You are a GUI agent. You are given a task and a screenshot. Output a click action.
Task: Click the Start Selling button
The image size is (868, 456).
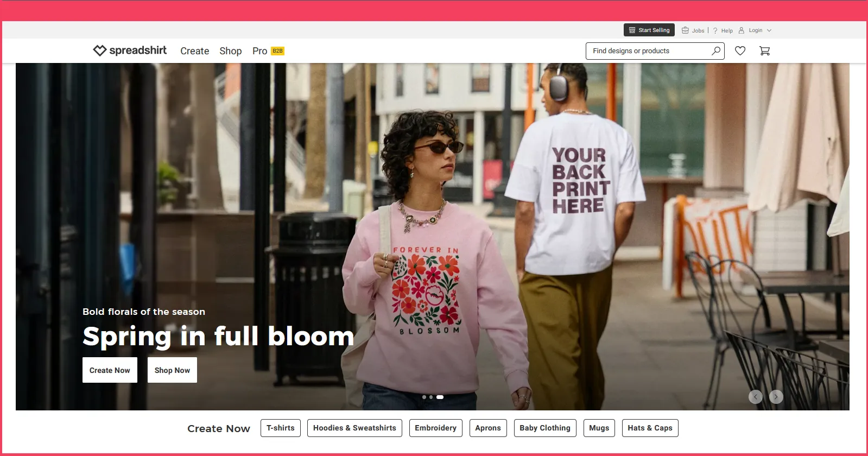tap(649, 30)
